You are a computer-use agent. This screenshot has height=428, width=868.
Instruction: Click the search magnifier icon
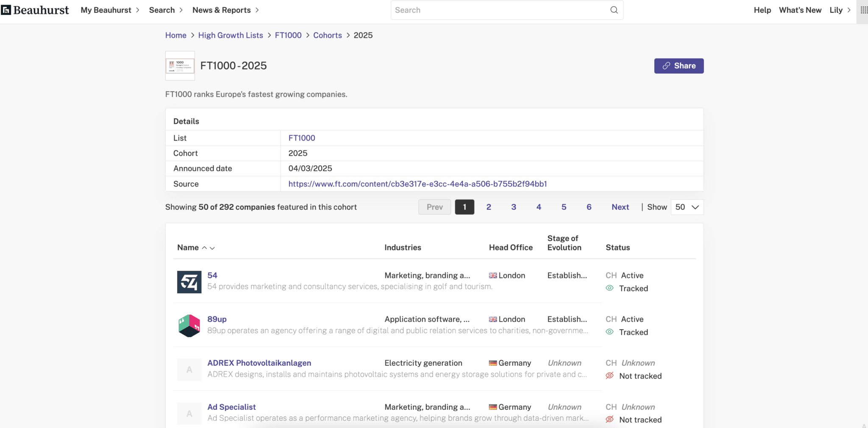click(x=614, y=10)
